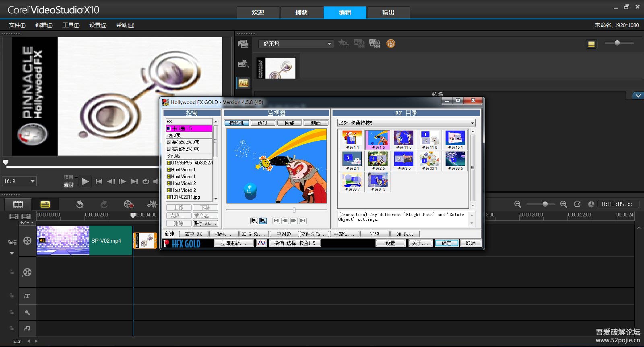This screenshot has height=347, width=644.
Task: Click the orange film reel icon
Action: [390, 44]
